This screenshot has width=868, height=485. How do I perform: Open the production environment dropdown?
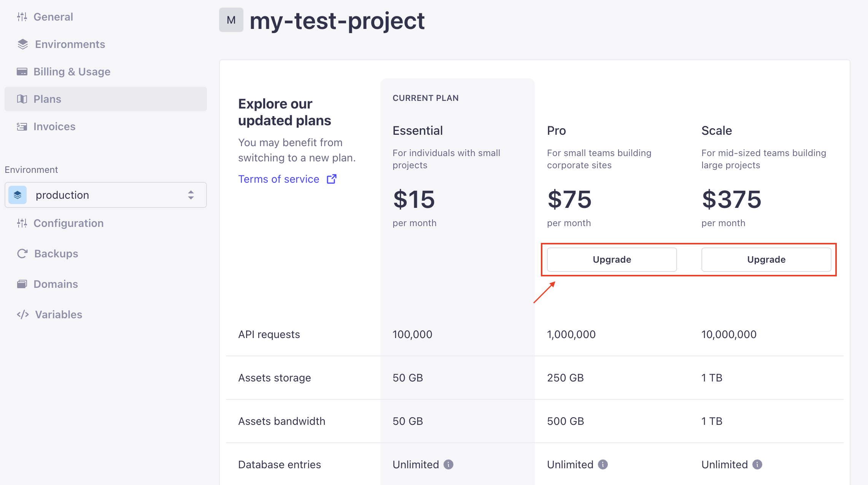[106, 195]
